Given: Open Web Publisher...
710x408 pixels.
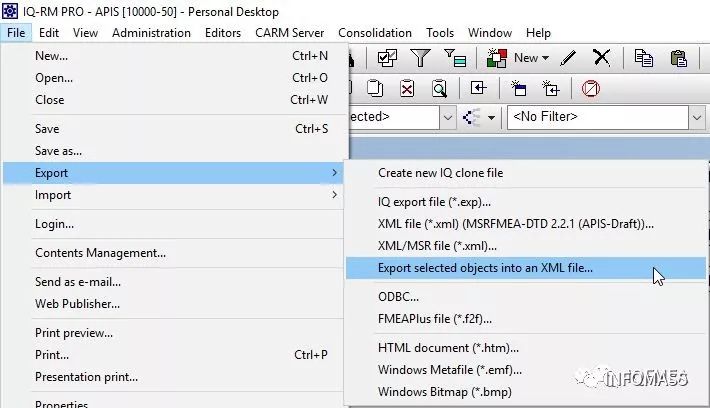Looking at the screenshot, I should coord(175,304).
